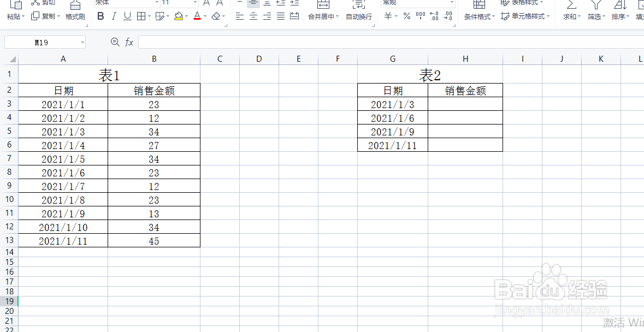Open Conditional Formatting (条件格式) menu

coord(479,11)
